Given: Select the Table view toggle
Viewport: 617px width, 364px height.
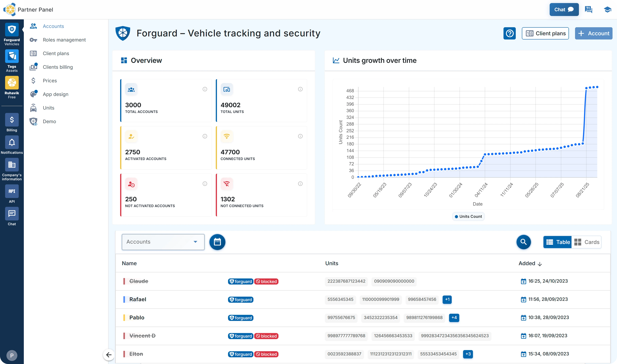Looking at the screenshot, I should pos(558,242).
